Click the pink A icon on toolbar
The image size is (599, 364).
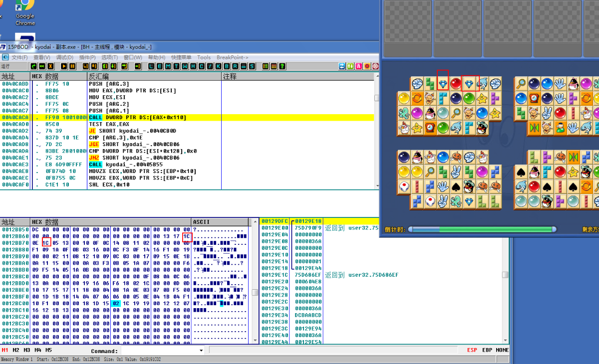click(358, 66)
